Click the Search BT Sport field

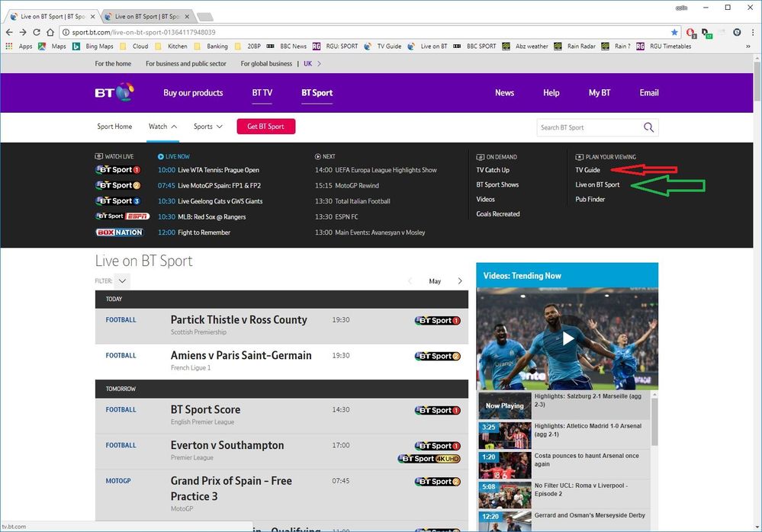click(589, 127)
